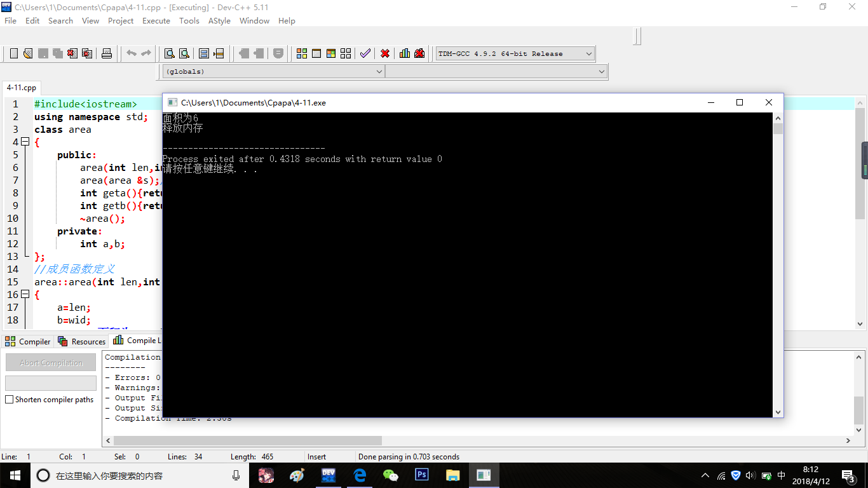Open the empty function list dropdown

tap(496, 72)
